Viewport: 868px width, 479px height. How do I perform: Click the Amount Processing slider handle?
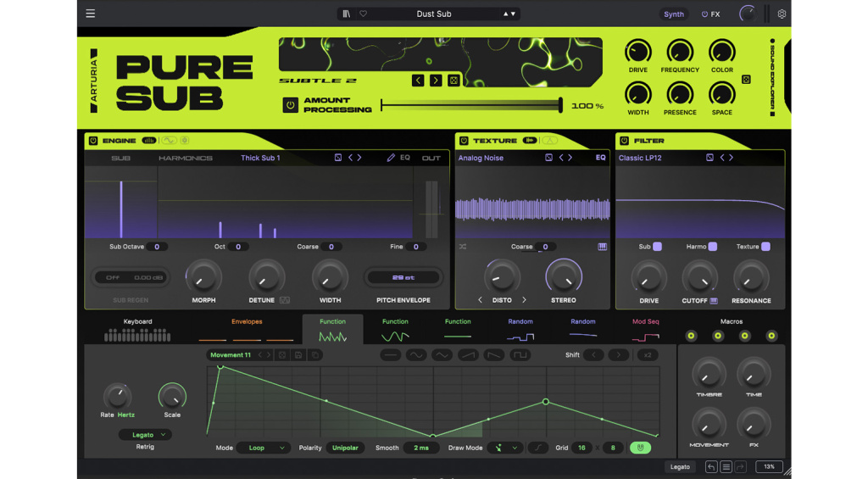[x=560, y=104]
